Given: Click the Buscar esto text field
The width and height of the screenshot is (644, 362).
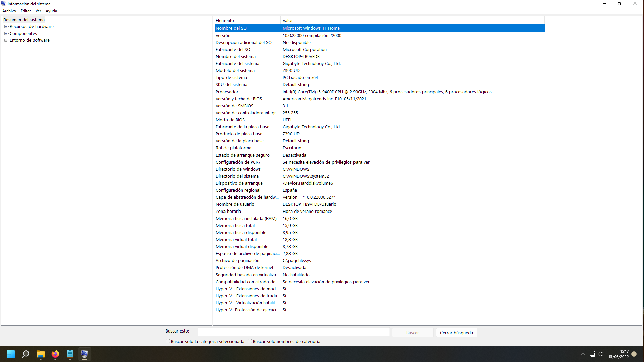Looking at the screenshot, I should point(294,332).
